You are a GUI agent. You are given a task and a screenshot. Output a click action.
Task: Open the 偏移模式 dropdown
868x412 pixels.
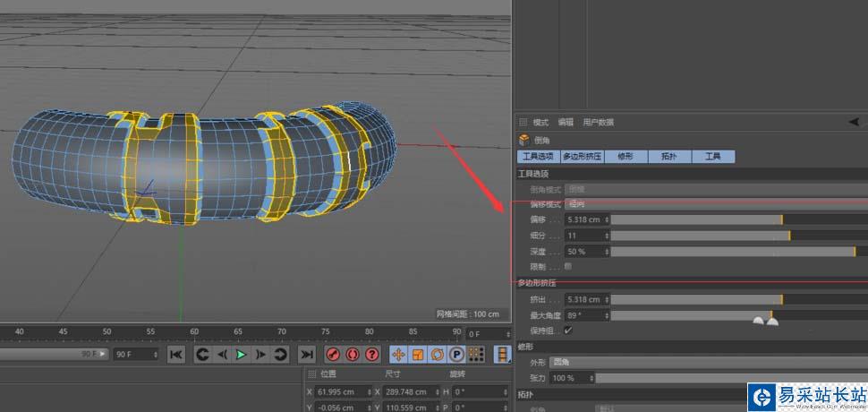(x=716, y=204)
